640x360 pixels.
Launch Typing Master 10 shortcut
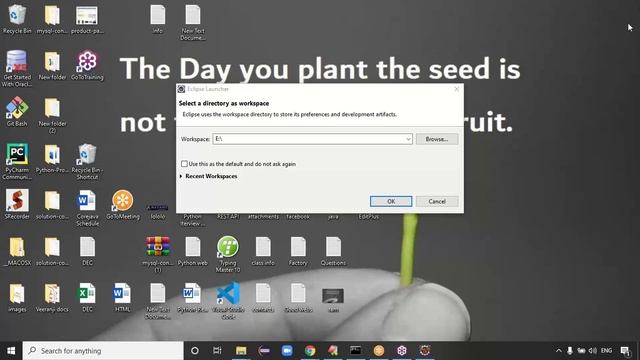click(x=228, y=255)
